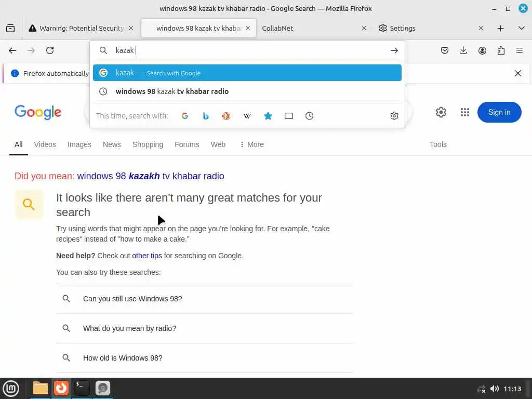Screen dimensions: 532x399
Task: Dismiss the Firefox notification bar
Action: 518,73
